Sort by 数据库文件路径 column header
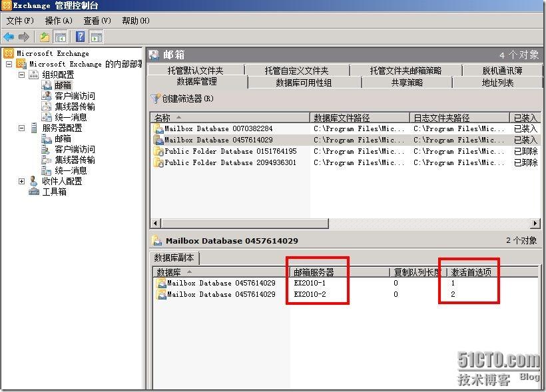Screen dimensions: 546x392 (360, 118)
